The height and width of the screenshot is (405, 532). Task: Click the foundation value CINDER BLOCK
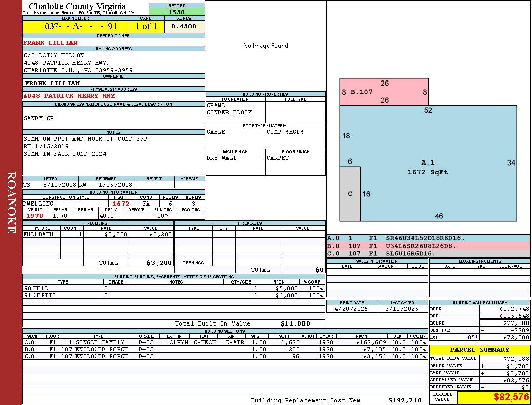click(230, 112)
